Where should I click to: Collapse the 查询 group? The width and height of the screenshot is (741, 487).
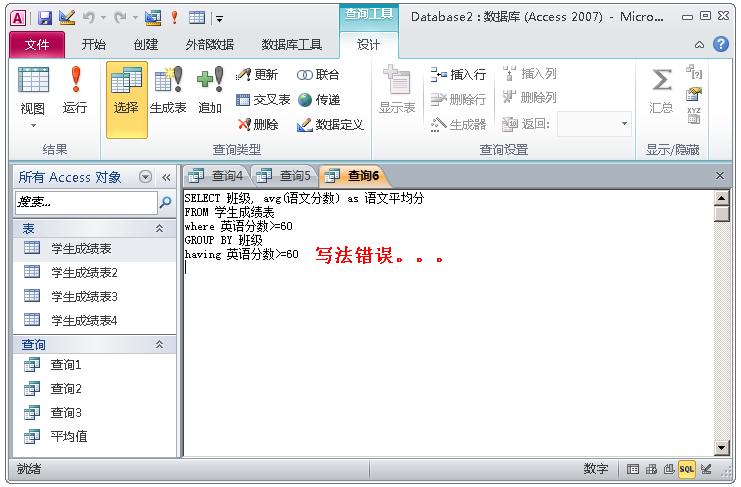click(160, 345)
